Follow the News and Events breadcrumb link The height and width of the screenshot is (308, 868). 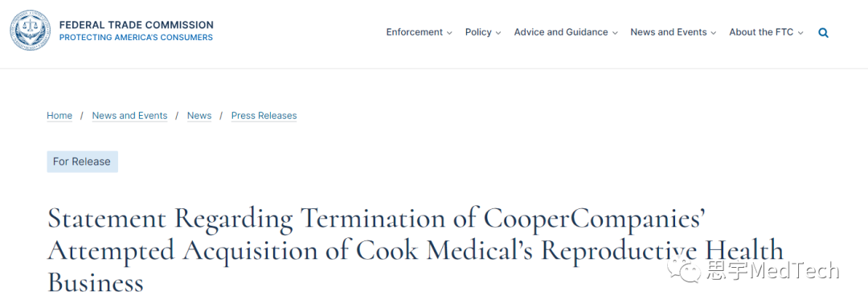click(129, 115)
